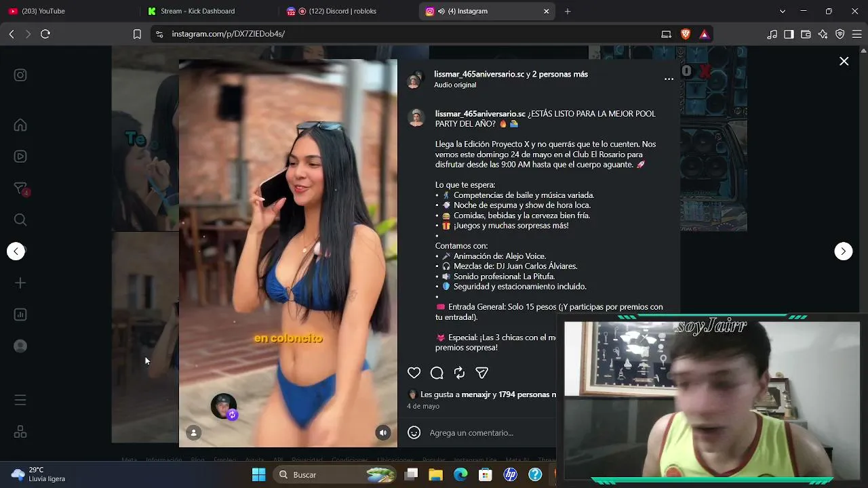Install the page as an app

point(666,34)
